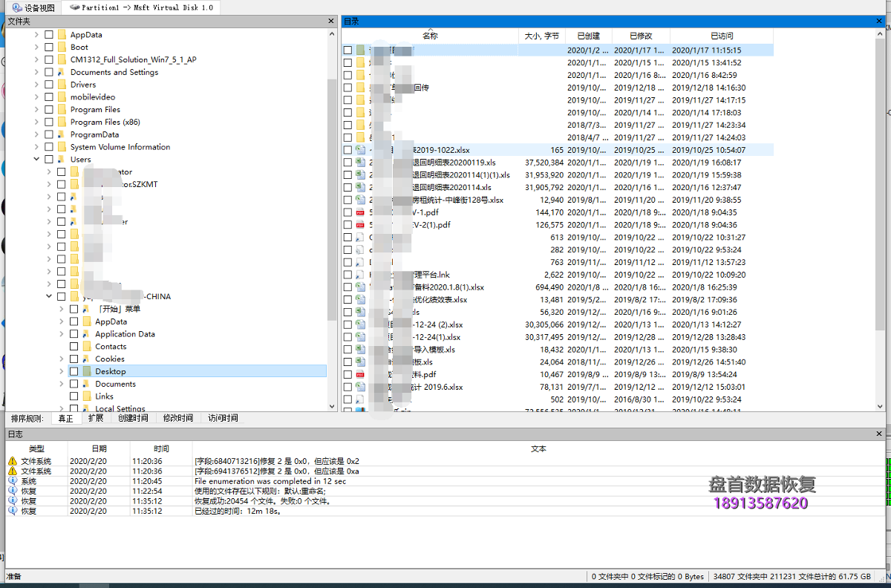Click the green Desktop folder icon
The width and height of the screenshot is (891, 588).
click(86, 371)
